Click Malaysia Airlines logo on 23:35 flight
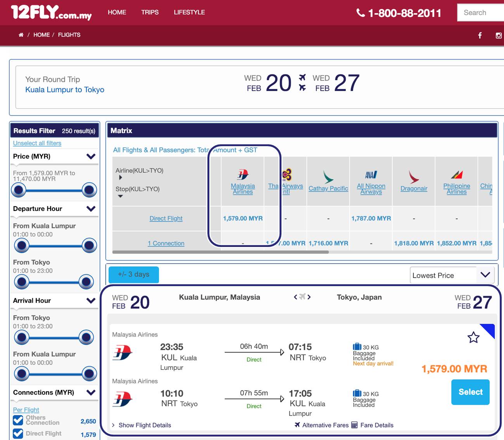Screen dimensions: 504x440 pos(123,353)
